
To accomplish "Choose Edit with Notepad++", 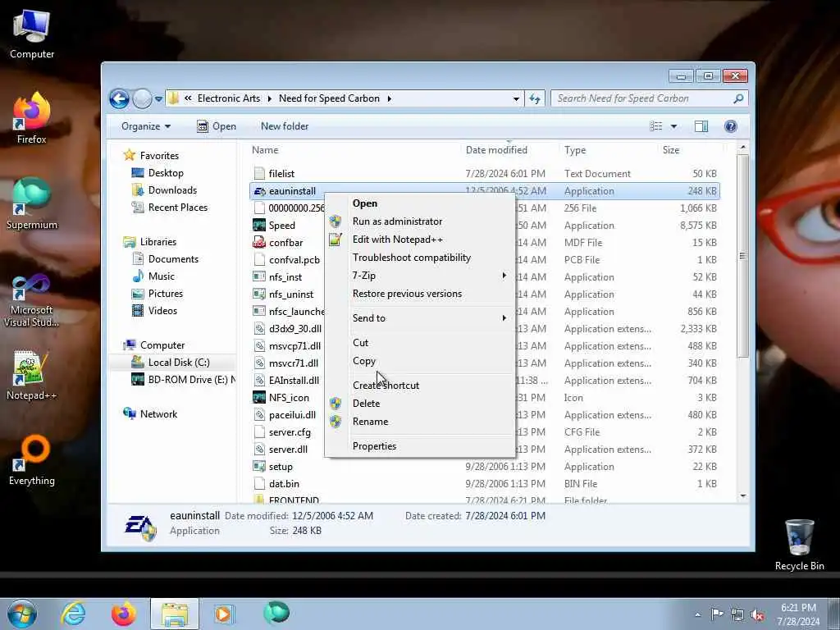I will 420,240.
